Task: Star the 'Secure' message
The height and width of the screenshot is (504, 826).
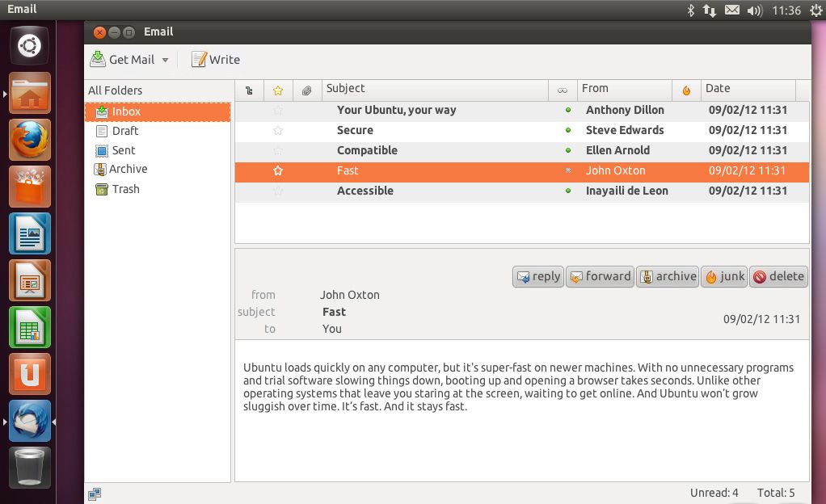Action: (278, 131)
